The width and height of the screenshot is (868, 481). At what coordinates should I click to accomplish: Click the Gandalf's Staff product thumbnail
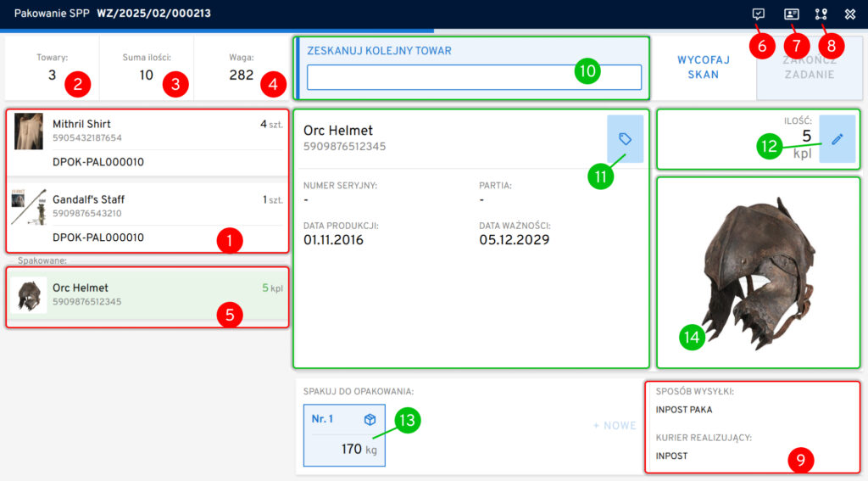pos(29,208)
